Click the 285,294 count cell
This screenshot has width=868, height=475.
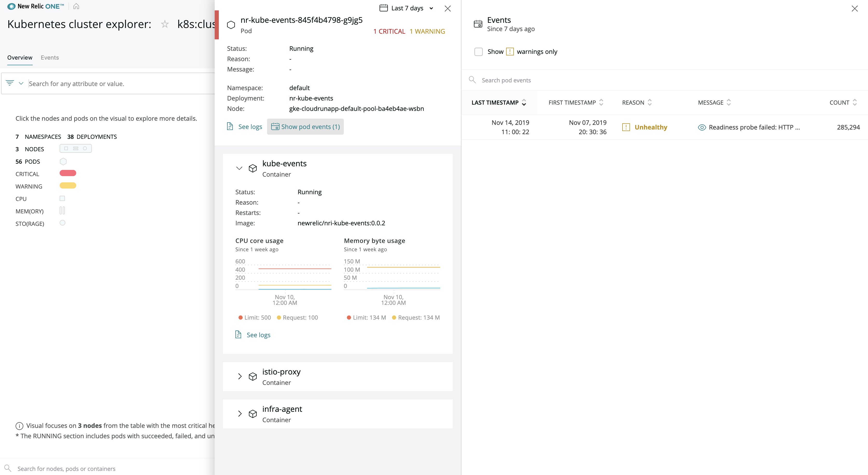[848, 127]
